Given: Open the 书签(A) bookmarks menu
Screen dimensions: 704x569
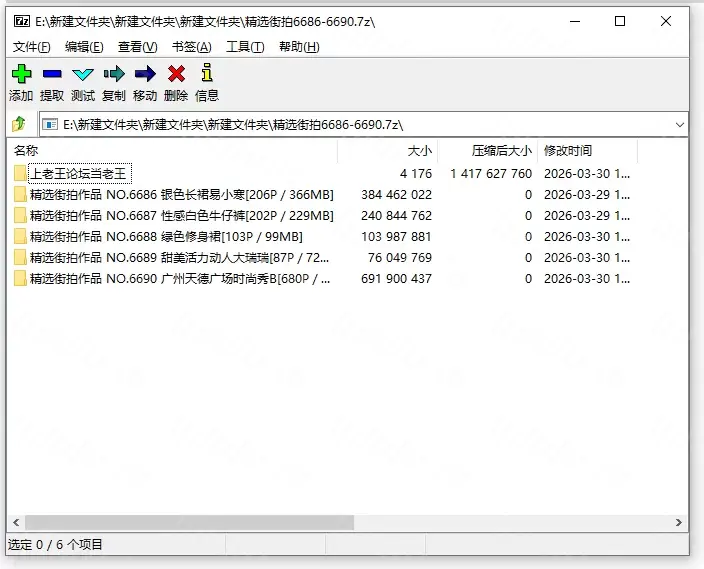Looking at the screenshot, I should tap(191, 47).
